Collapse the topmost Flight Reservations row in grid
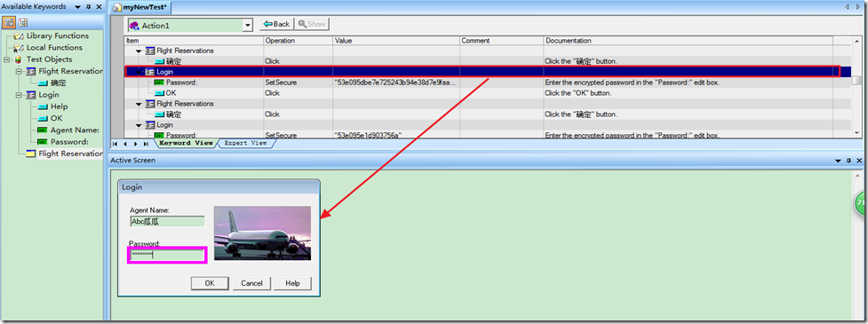868x324 pixels. point(139,51)
